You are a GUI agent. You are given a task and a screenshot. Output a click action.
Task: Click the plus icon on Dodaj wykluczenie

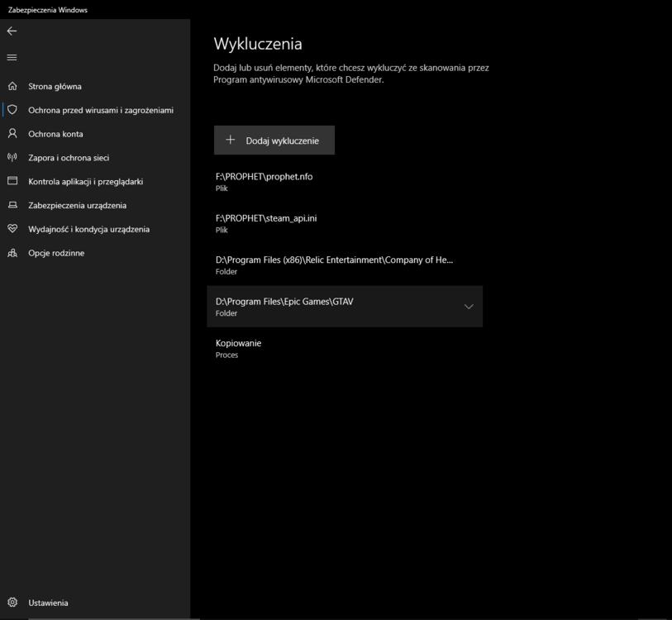pos(231,140)
